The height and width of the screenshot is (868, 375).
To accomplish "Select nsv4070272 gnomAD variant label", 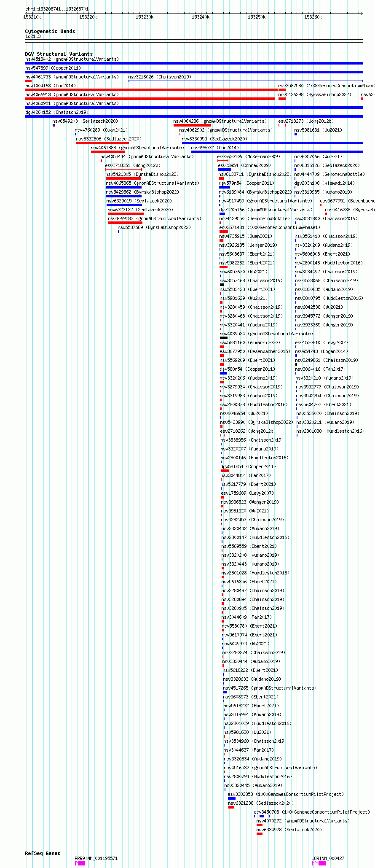I will point(303,821).
